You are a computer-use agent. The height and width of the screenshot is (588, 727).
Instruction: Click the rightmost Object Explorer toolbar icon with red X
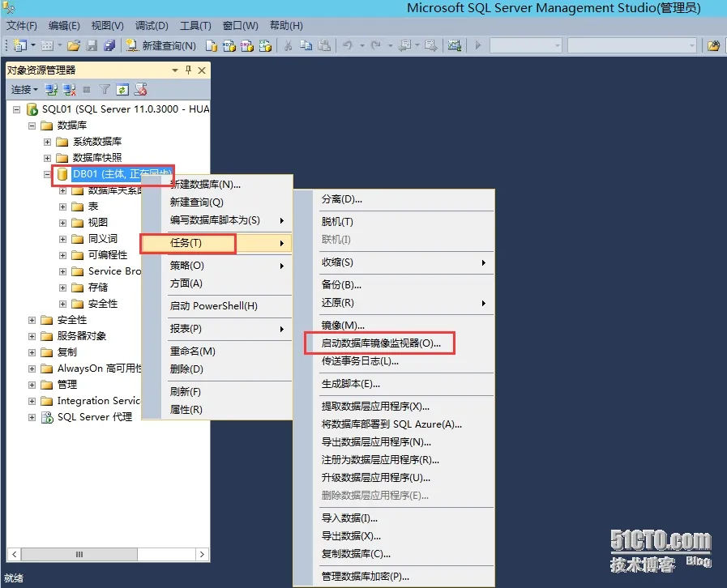(x=140, y=89)
